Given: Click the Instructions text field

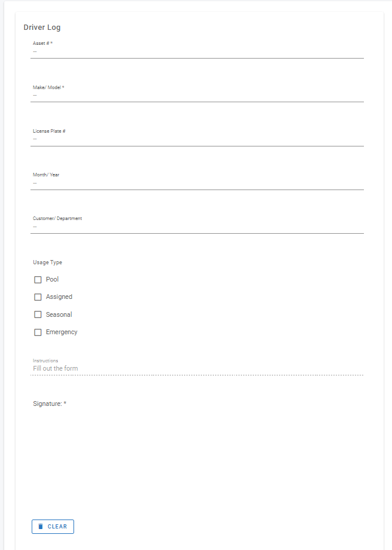Looking at the screenshot, I should coord(197,368).
